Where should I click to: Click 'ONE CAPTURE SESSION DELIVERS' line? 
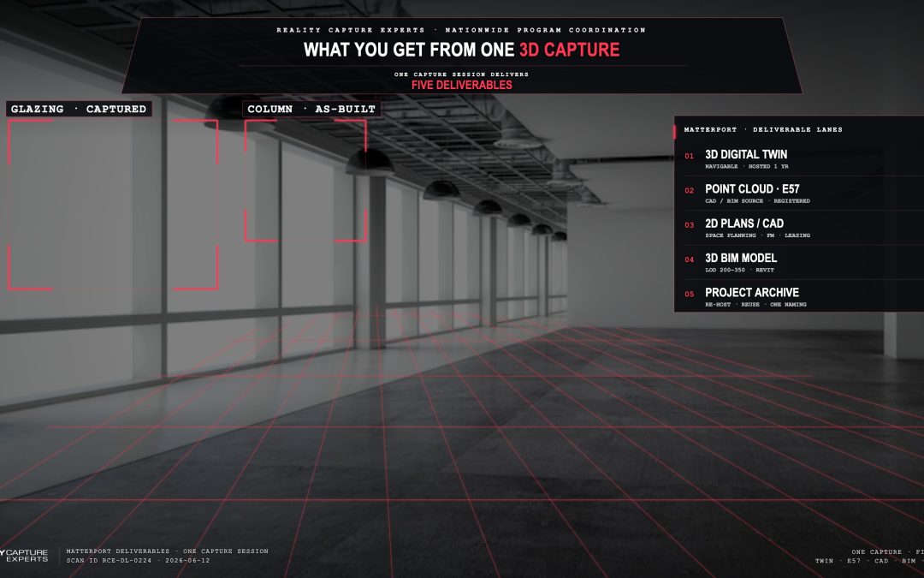click(x=461, y=74)
